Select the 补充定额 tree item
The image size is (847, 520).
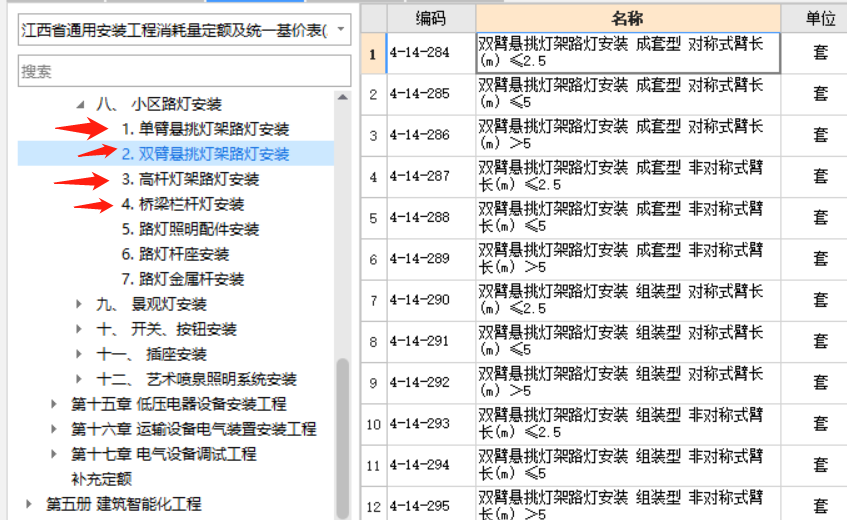click(x=101, y=479)
